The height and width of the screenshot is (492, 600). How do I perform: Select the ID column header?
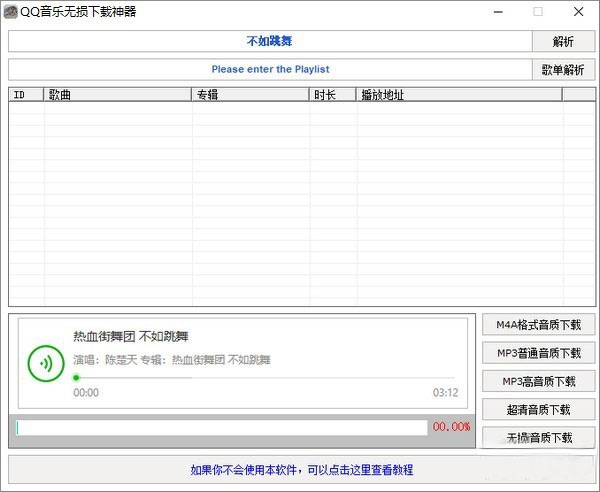[x=26, y=94]
